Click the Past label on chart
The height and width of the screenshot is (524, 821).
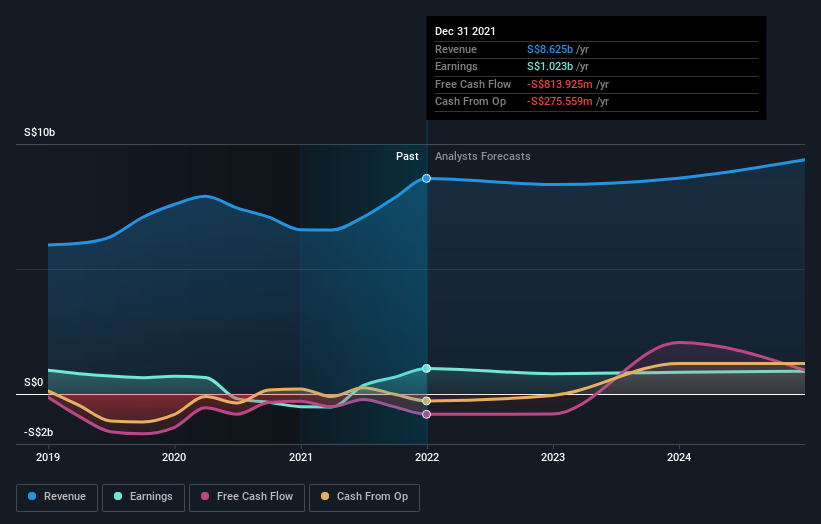[x=407, y=156]
